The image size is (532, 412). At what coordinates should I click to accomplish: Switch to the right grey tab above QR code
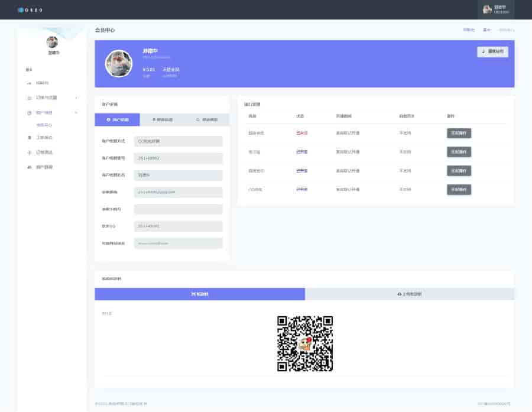[x=410, y=294]
